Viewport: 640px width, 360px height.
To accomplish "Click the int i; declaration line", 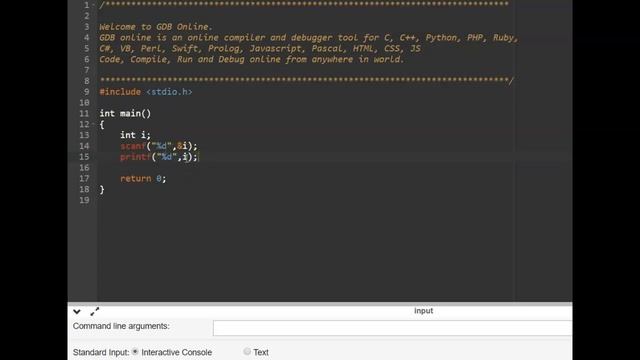I will click(135, 135).
